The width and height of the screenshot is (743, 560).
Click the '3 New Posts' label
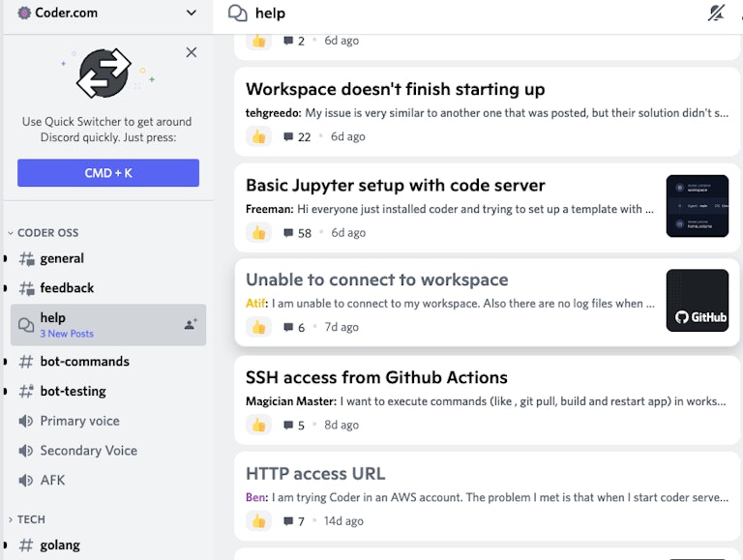[x=67, y=334]
